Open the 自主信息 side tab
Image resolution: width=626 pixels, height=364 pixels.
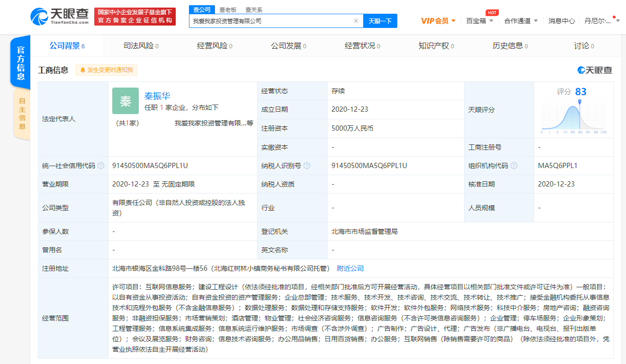22,114
